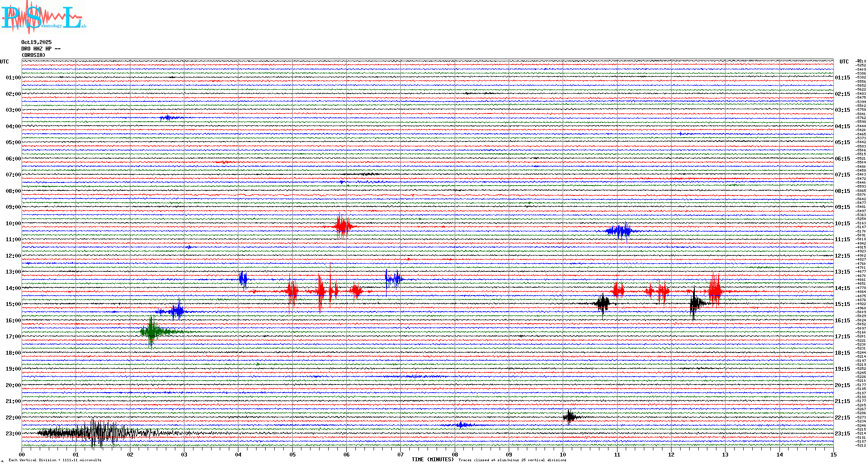
Task: Click the vertical division microvolts note
Action: [x=55, y=460]
